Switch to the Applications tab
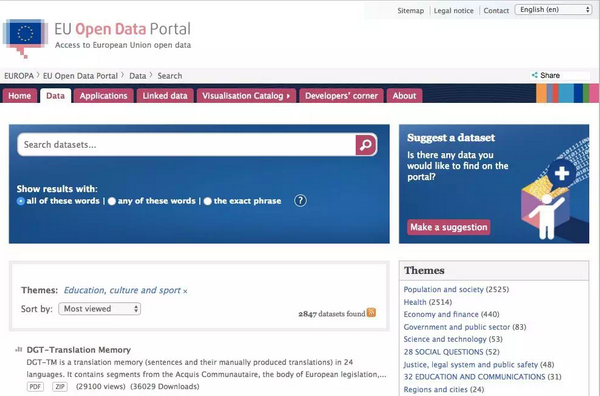Image resolution: width=600 pixels, height=396 pixels. pos(103,96)
